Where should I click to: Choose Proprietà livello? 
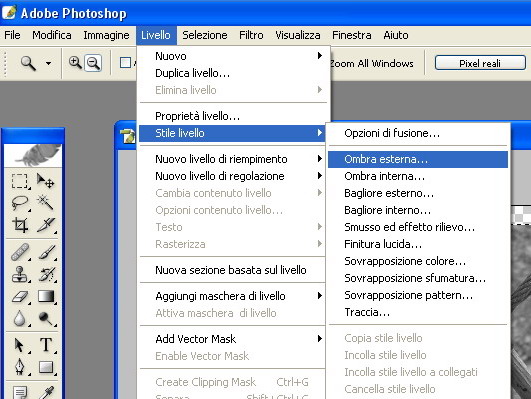pyautogui.click(x=233, y=116)
